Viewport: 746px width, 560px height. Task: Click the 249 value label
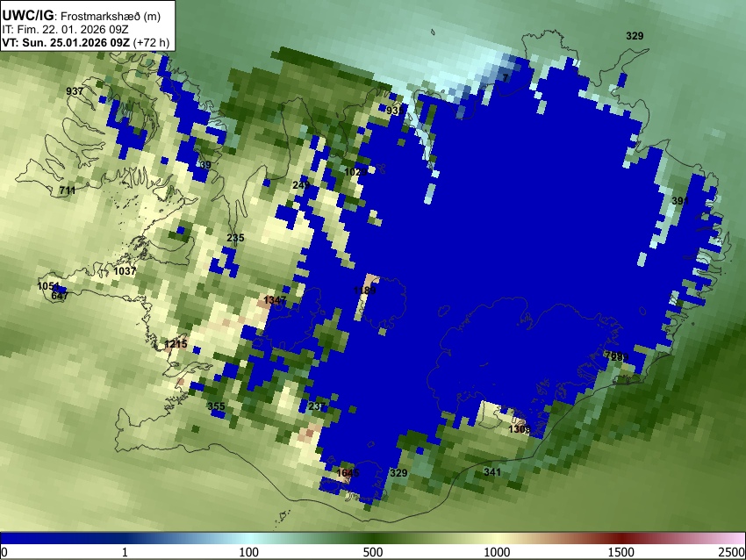(x=301, y=184)
